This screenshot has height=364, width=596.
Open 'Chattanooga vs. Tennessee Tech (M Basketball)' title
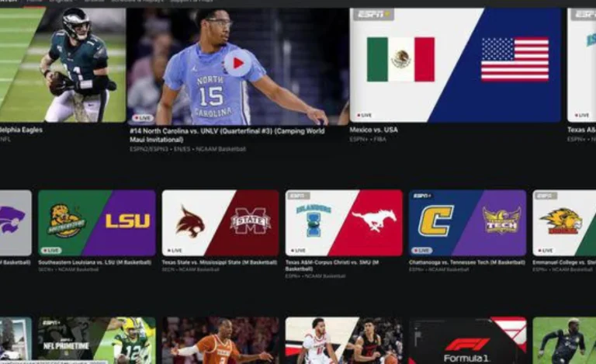[x=466, y=262]
